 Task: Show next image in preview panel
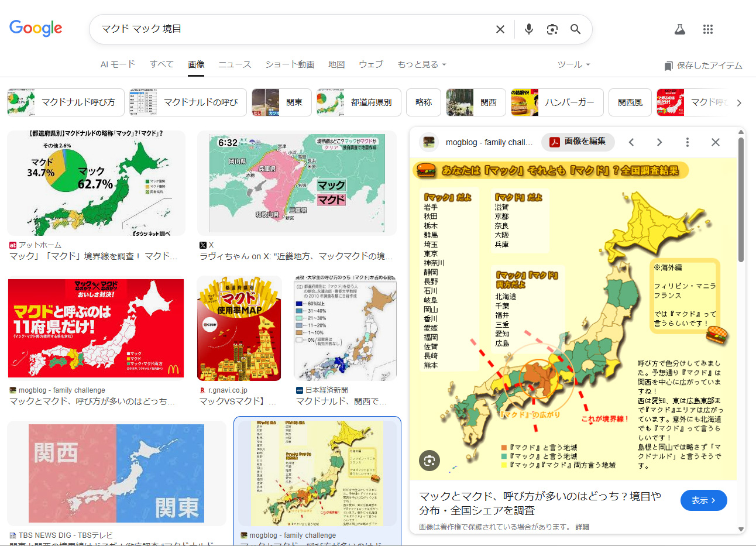point(659,142)
